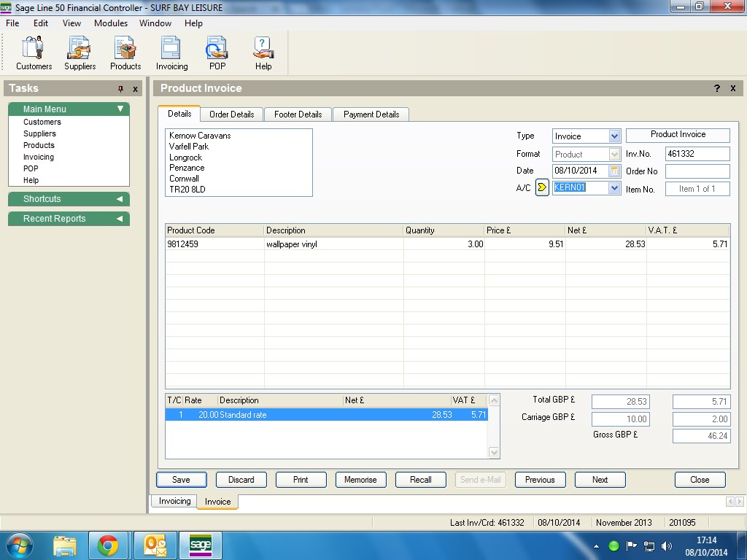Pin the Tasks panel
Screen dimensions: 747x560
coord(121,89)
